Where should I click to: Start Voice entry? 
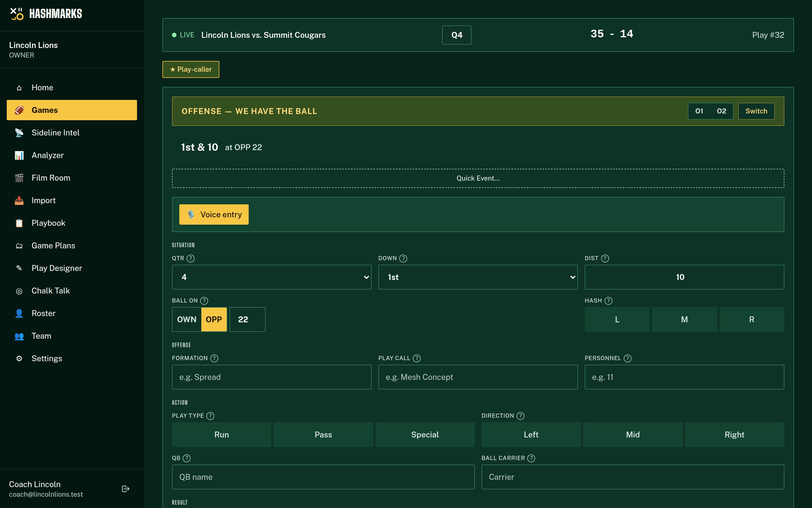pyautogui.click(x=214, y=214)
